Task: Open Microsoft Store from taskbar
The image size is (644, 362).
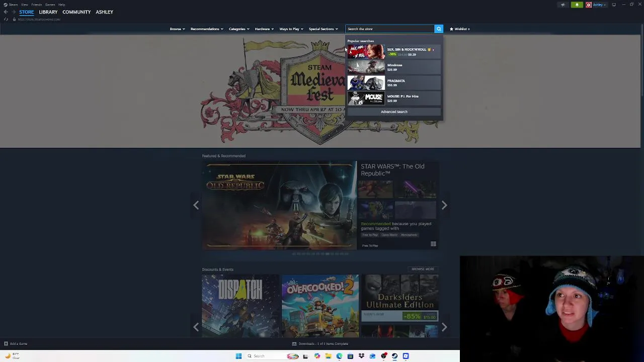Action: click(x=350, y=356)
